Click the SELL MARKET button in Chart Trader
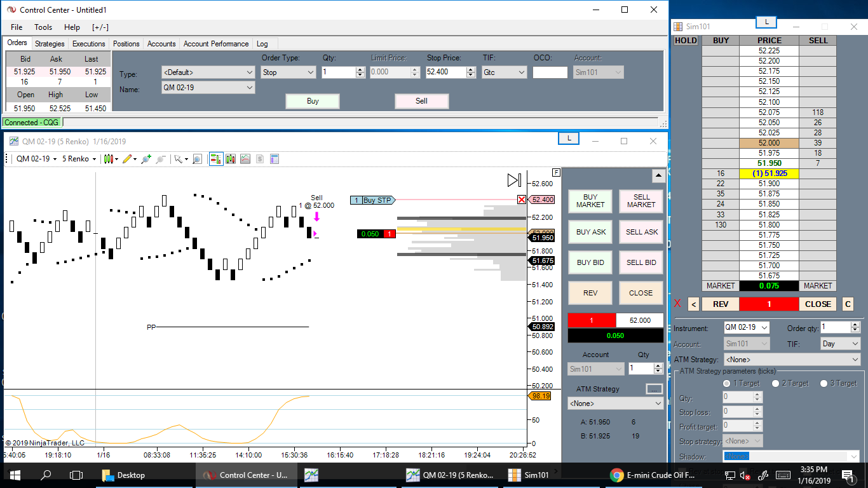This screenshot has height=488, width=868. [641, 201]
